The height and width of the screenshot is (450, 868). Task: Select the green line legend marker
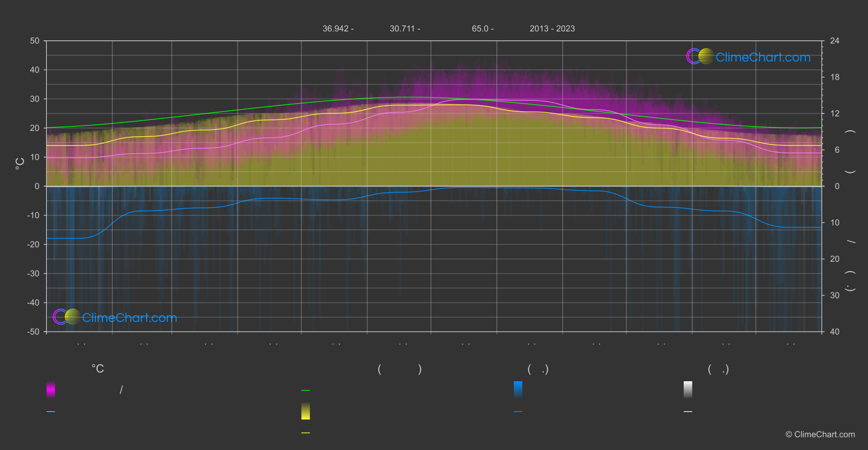[x=306, y=391]
